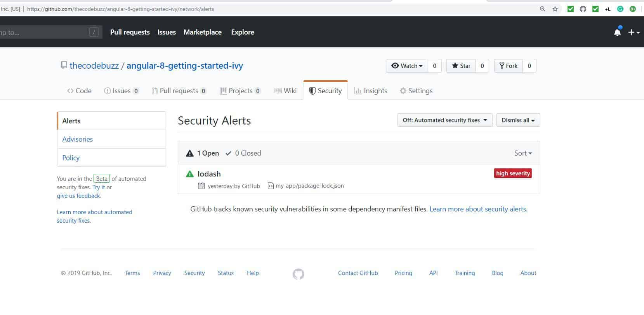Filter by 1 Open alerts
The height and width of the screenshot is (315, 644).
point(202,153)
